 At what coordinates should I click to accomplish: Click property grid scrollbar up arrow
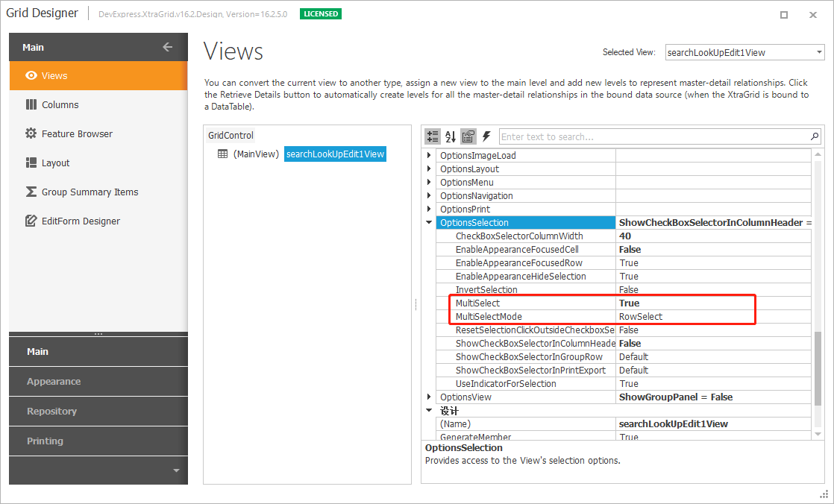pos(818,154)
